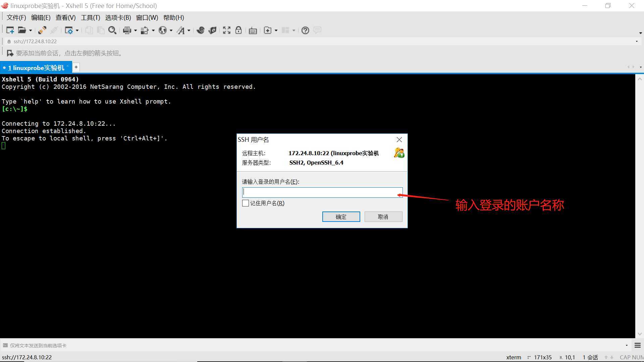Open the address bar history dropdown
This screenshot has width=644, height=362.
coord(637,42)
